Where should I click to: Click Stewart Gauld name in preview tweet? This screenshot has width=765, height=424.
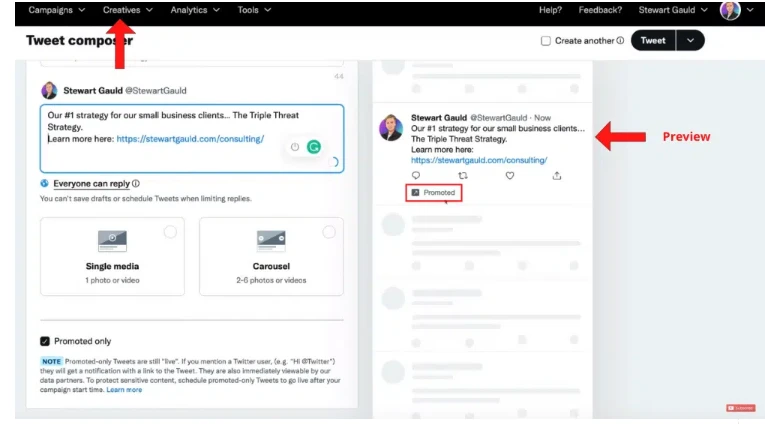coord(439,118)
